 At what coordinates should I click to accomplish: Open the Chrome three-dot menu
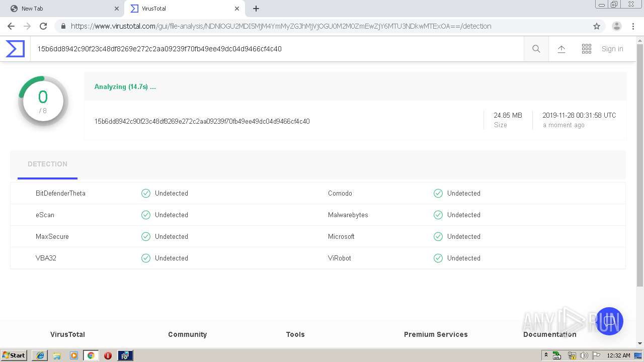pyautogui.click(x=633, y=26)
